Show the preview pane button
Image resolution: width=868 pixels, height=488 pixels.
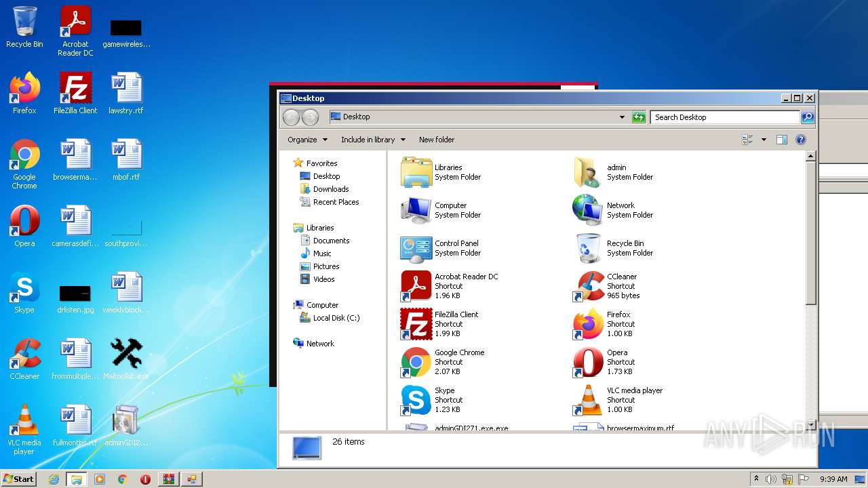click(781, 140)
